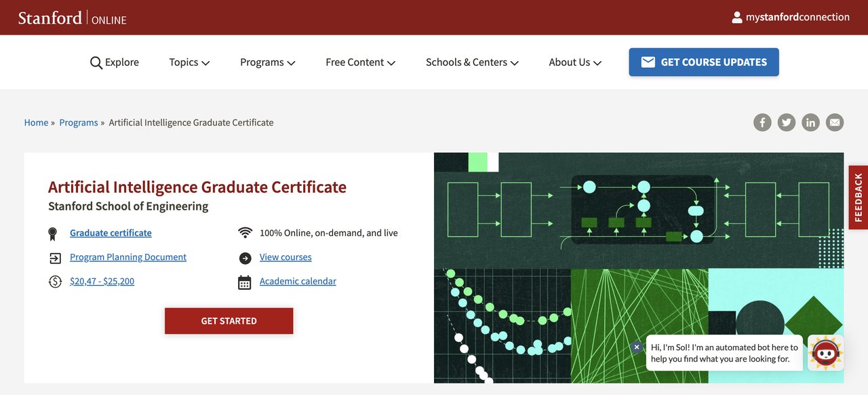Go to Home breadcrumb
Viewport: 868px width, 395px height.
point(36,123)
